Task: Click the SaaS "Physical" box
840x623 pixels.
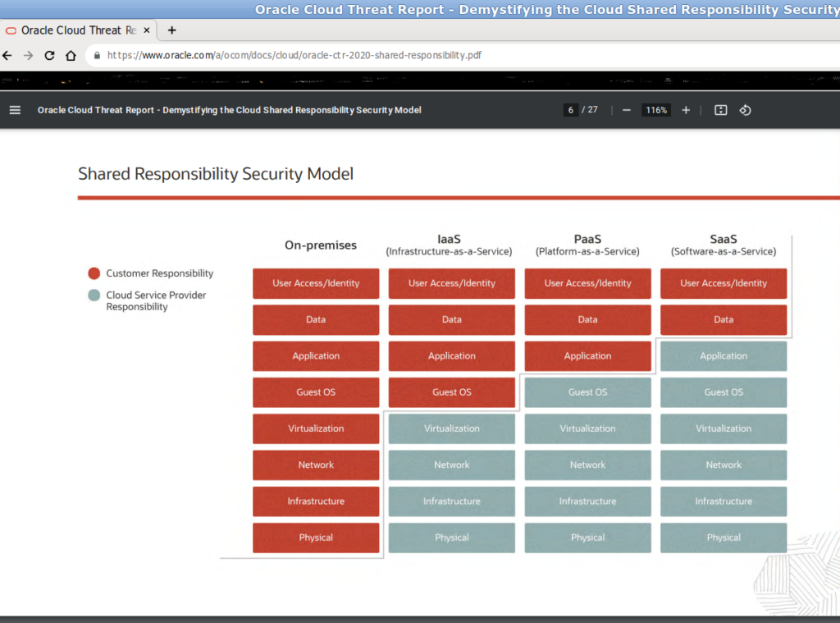Action: tap(724, 538)
